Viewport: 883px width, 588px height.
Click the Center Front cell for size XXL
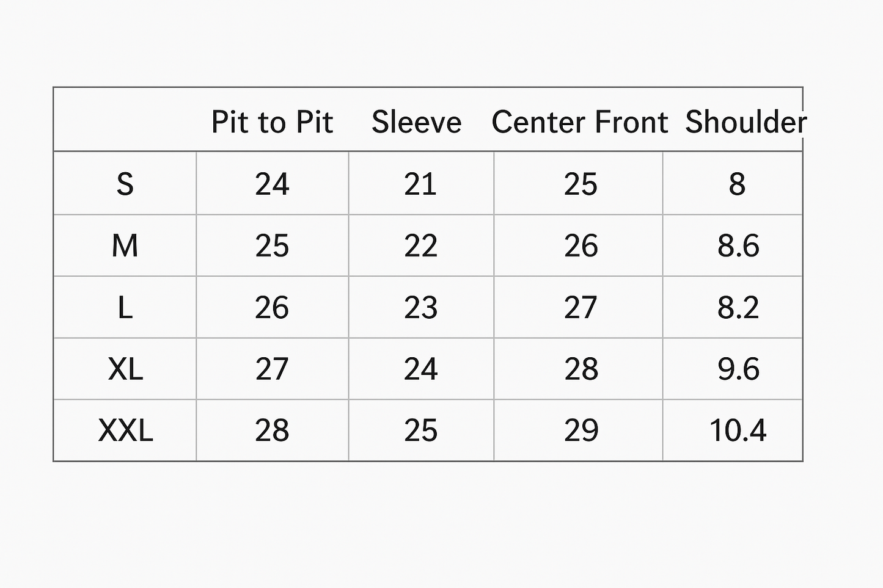point(579,430)
